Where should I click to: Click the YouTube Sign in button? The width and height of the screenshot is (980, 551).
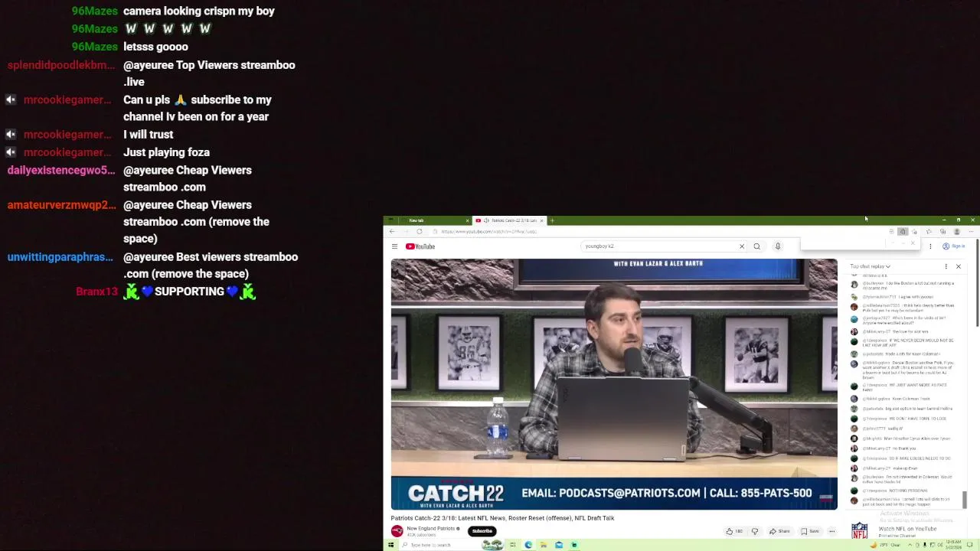954,246
